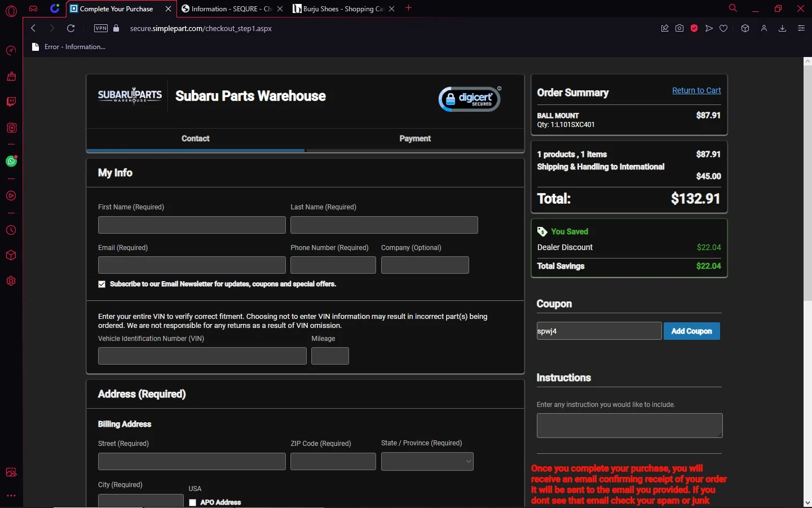Click the pinboard pin icon in toolbar
The height and width of the screenshot is (508, 812).
[665, 28]
